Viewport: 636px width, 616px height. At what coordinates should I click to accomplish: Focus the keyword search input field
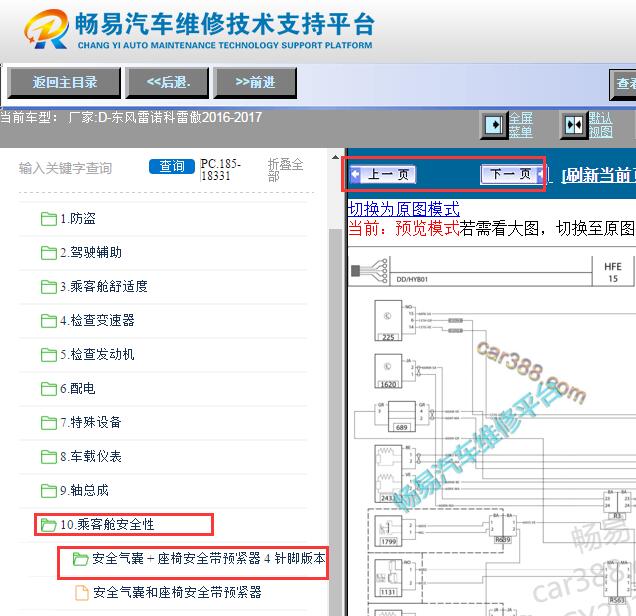[x=81, y=168]
